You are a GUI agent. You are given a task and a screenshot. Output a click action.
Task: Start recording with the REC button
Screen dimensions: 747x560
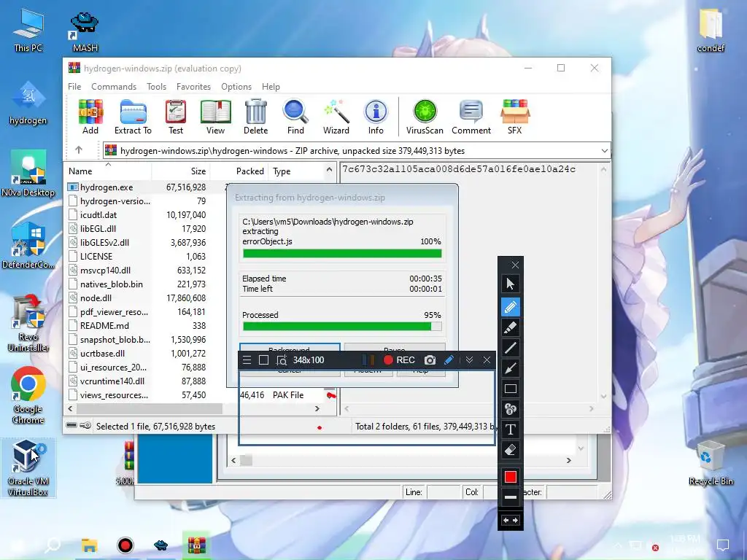click(x=399, y=360)
